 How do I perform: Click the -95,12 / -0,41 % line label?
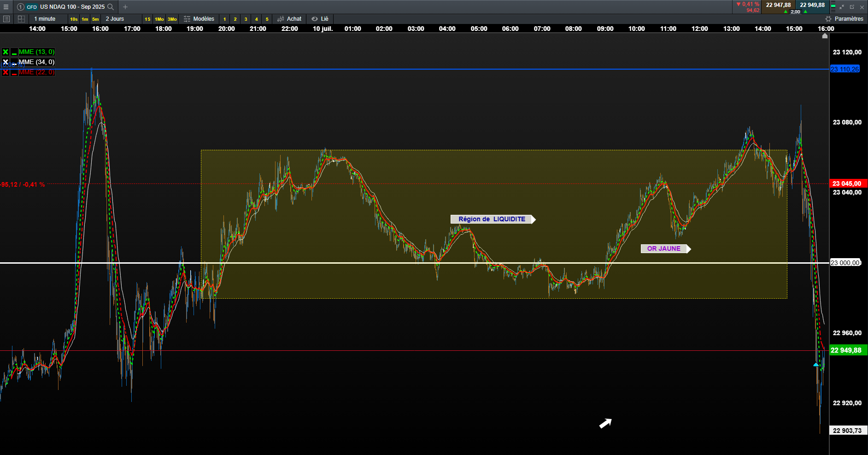tap(23, 184)
